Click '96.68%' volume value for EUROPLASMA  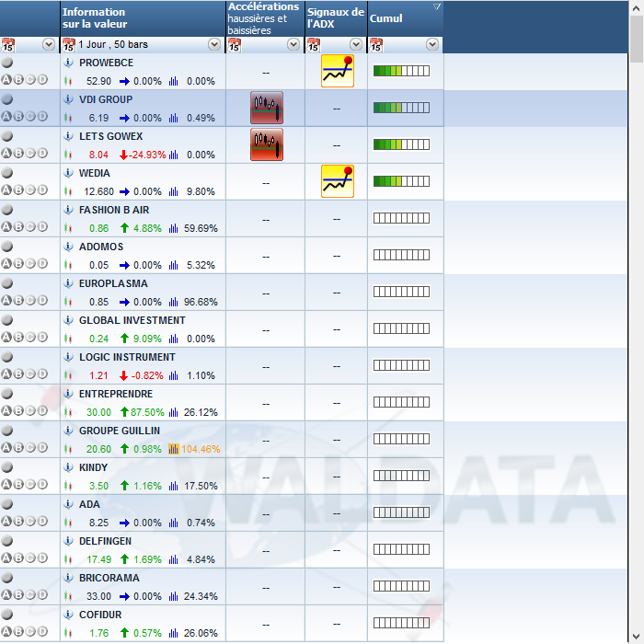(x=201, y=303)
